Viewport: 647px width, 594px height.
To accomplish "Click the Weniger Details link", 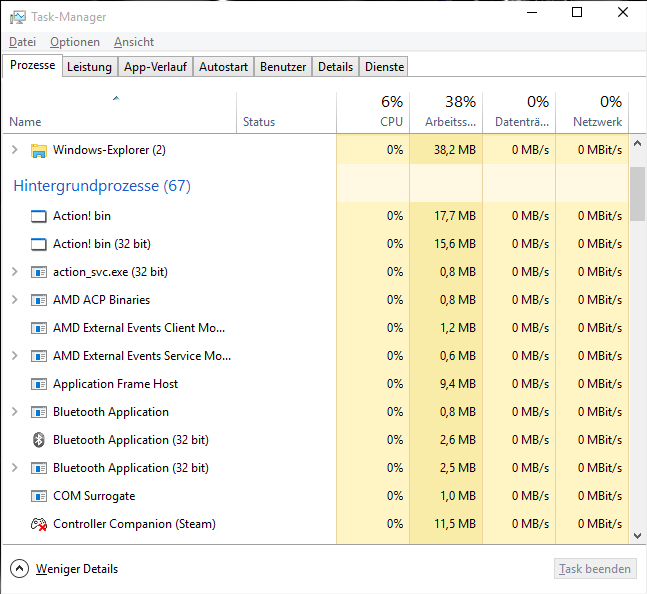I will pyautogui.click(x=77, y=569).
